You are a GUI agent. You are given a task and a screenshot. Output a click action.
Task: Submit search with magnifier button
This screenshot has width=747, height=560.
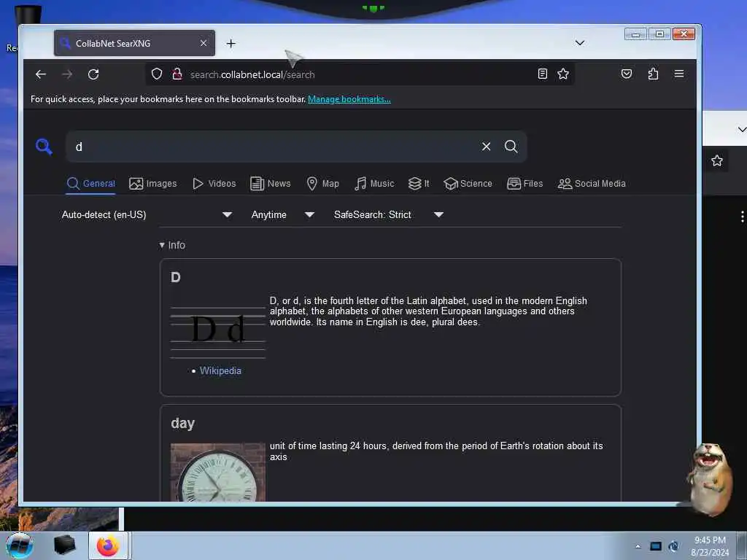coord(511,147)
